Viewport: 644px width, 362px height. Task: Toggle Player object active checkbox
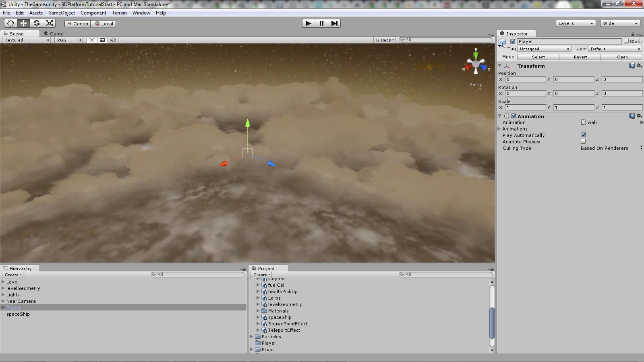click(513, 41)
